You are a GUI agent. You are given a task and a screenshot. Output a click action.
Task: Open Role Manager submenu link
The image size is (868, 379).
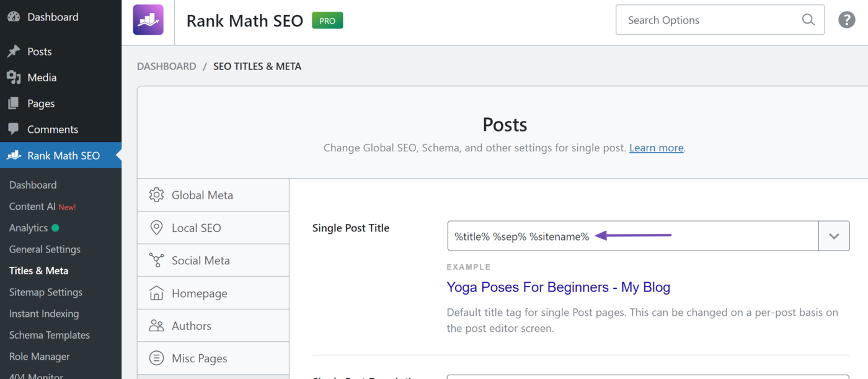tap(40, 357)
